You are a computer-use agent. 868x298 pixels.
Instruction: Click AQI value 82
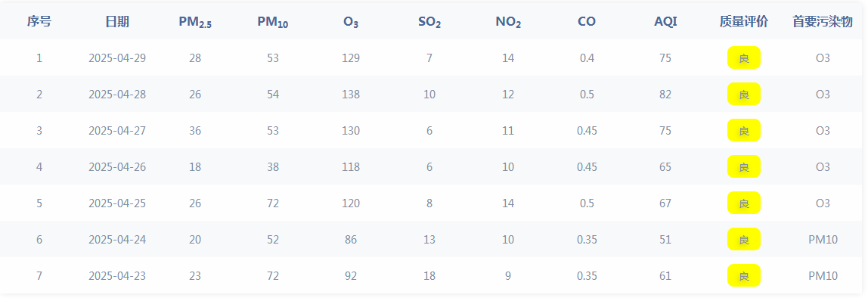point(665,94)
